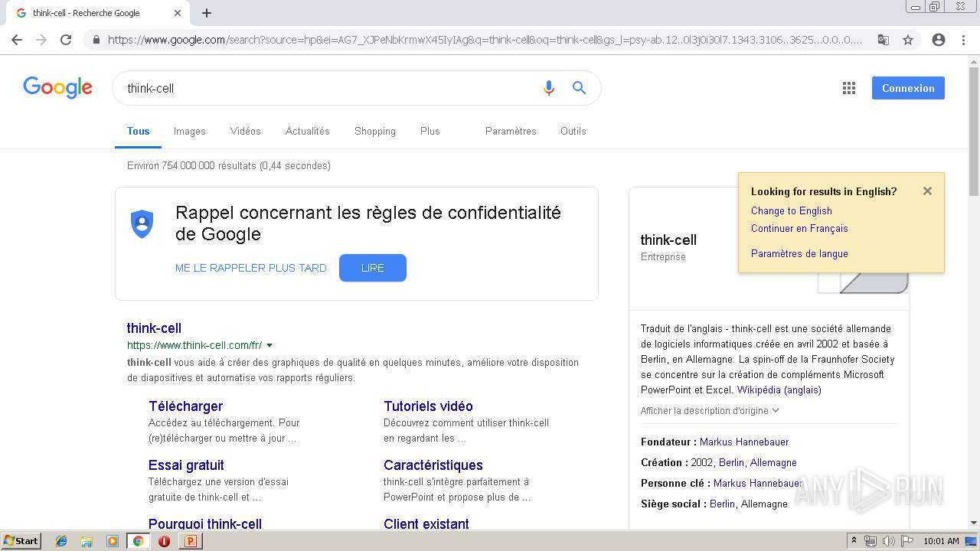The image size is (980, 551).
Task: Open the Télécharger sitelink
Action: pyautogui.click(x=186, y=406)
